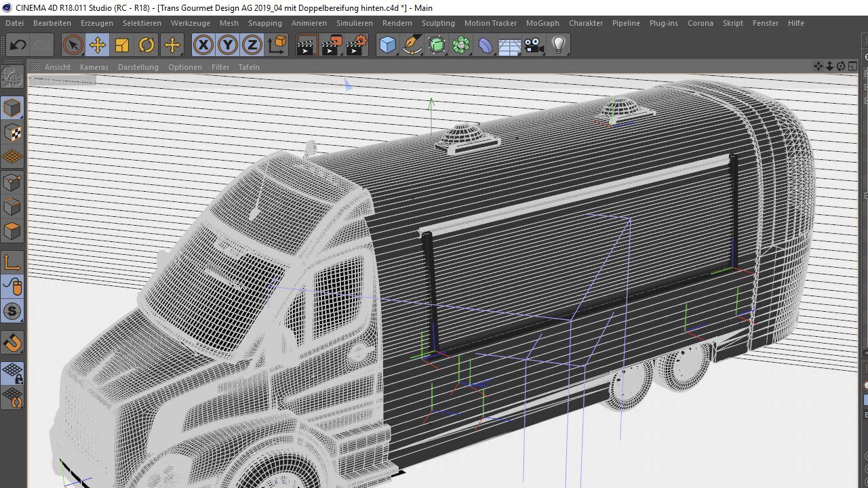Click the Make Editable icon
The image size is (868, 488).
(12, 76)
